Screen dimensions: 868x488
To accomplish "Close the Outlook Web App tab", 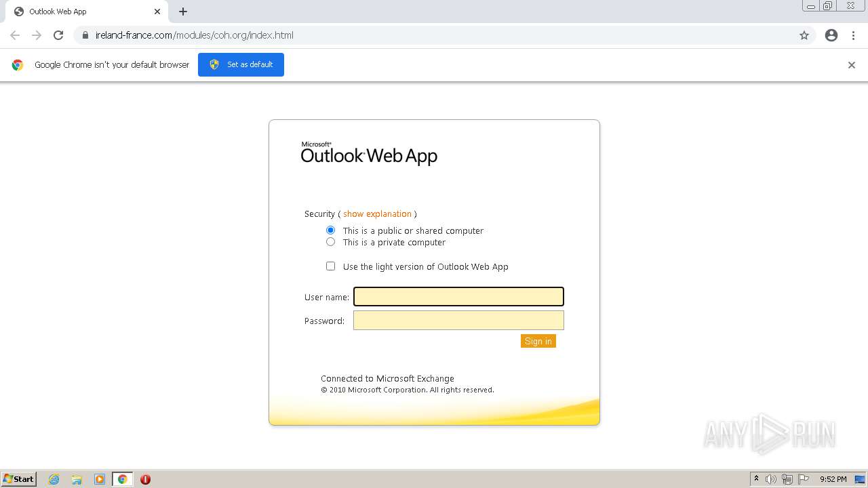I will pyautogui.click(x=157, y=12).
